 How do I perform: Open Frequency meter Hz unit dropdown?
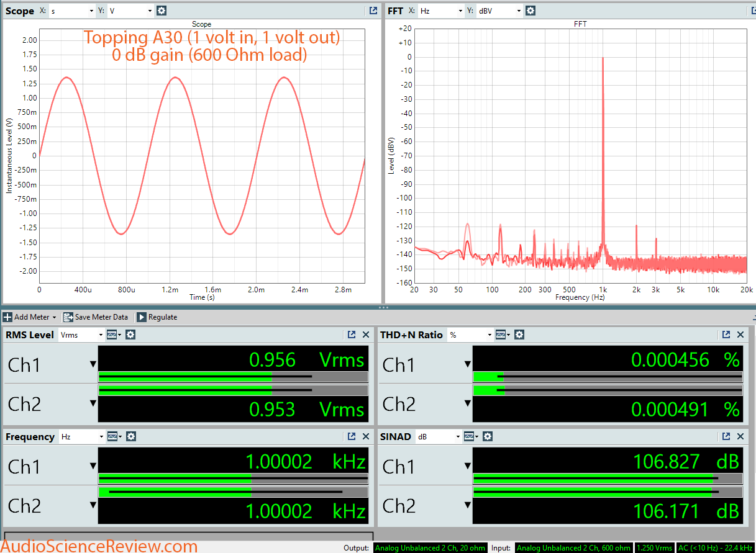pos(82,436)
